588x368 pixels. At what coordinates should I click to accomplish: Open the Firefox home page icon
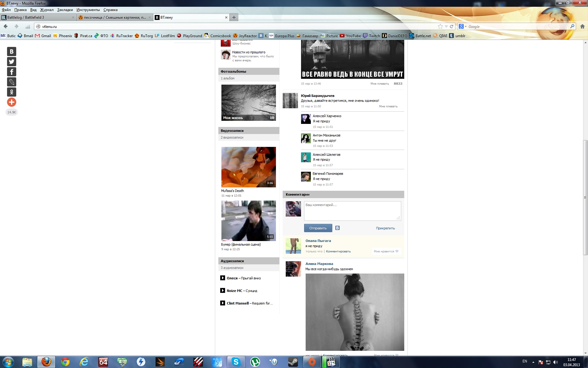pyautogui.click(x=582, y=26)
